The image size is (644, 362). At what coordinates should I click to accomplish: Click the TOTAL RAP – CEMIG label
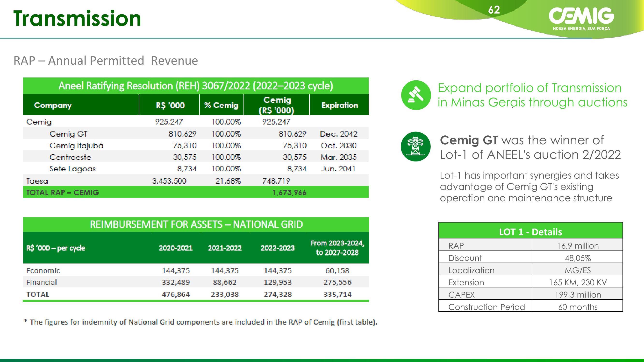click(x=63, y=193)
